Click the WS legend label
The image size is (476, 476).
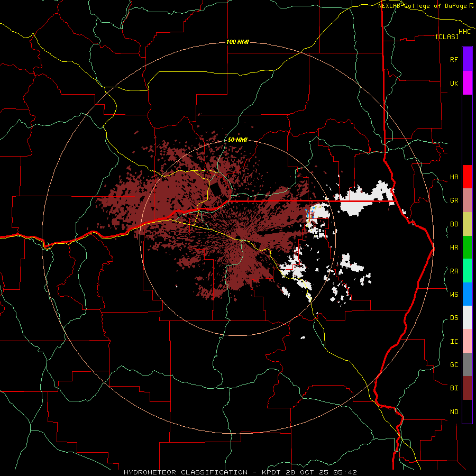454,294
